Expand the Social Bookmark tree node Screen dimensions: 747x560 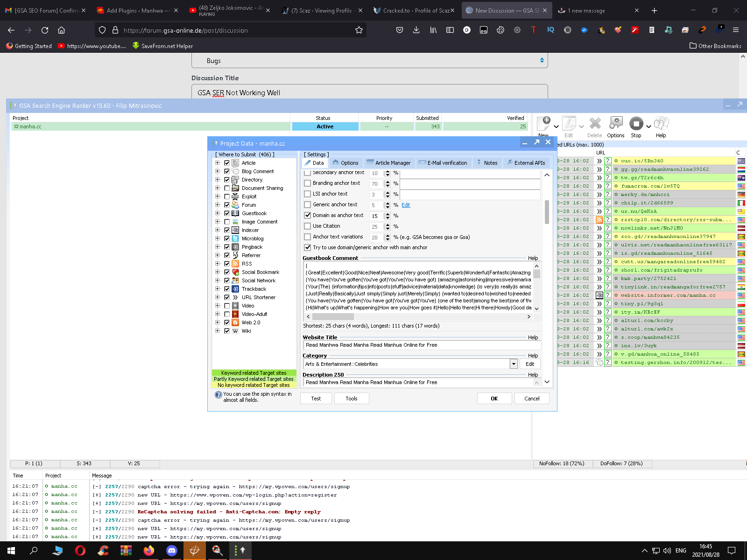(x=217, y=272)
